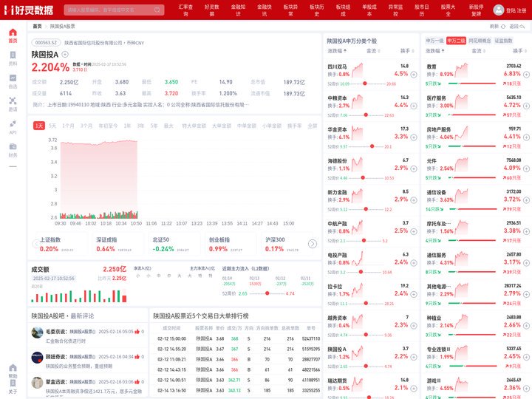The height and width of the screenshot is (399, 532).
Task: Click the 首页 home icon in left sidebar
Action: coord(13,33)
